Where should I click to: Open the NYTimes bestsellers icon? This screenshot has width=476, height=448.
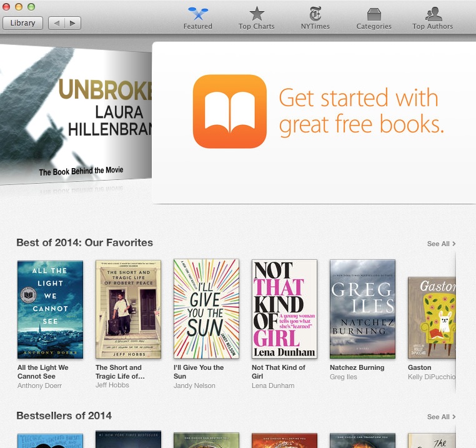tap(315, 14)
